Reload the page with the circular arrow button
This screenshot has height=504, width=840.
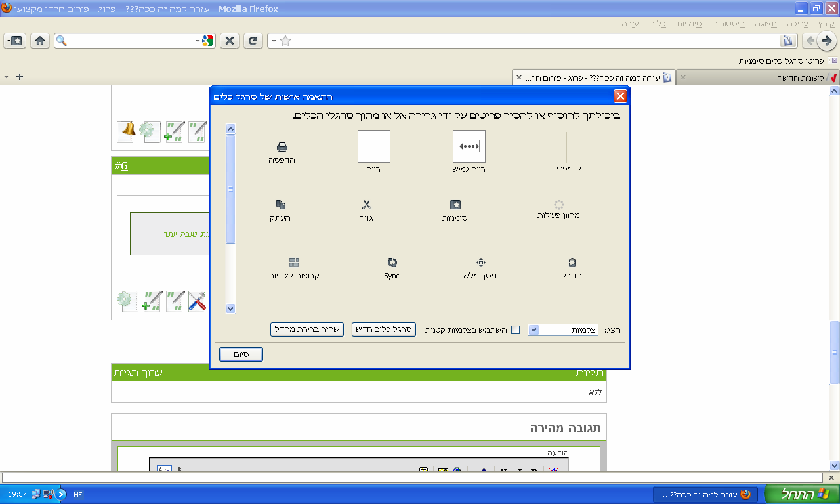[x=253, y=41]
